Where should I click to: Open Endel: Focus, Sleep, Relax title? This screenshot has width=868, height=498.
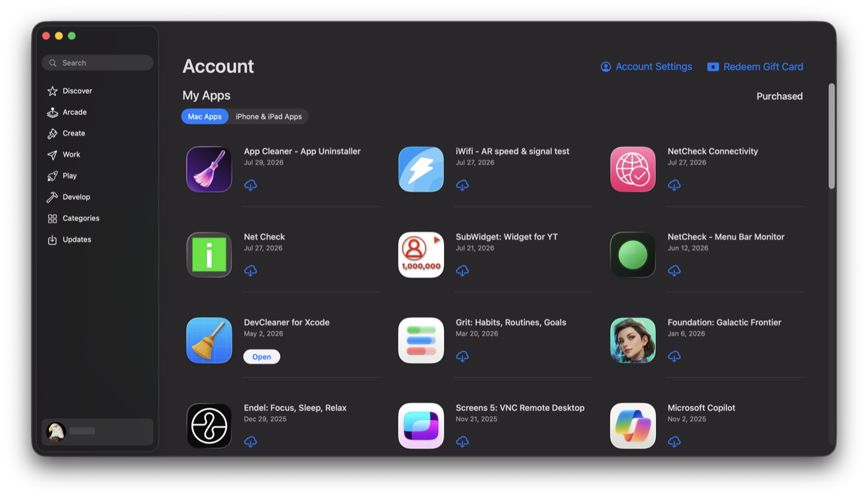coord(295,408)
